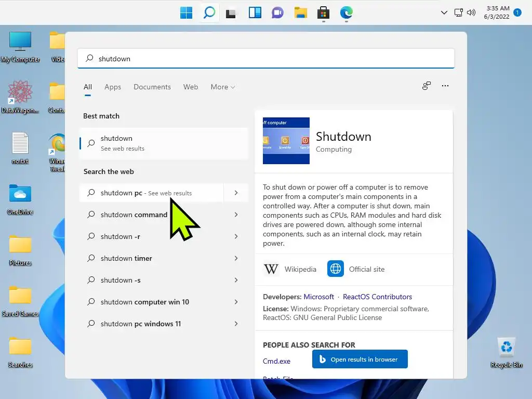Open the Saved Games desktop folder

coord(20,301)
